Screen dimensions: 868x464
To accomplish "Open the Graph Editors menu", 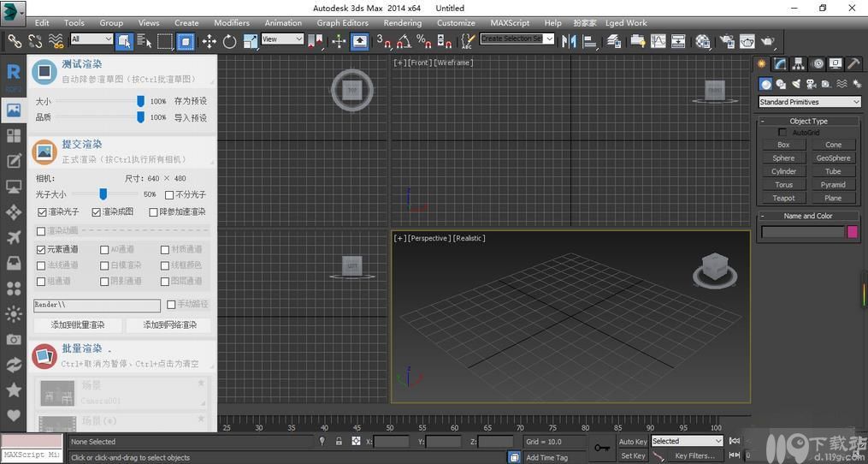I will coord(343,23).
